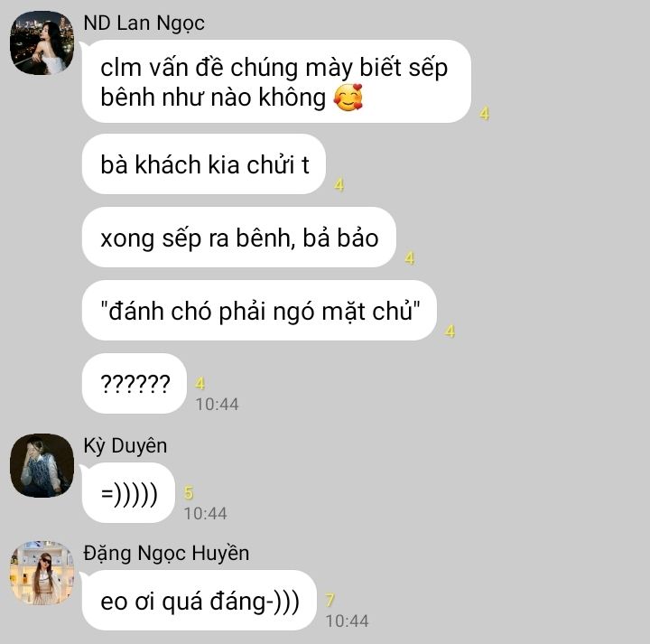The width and height of the screenshot is (650, 644).
Task: Open Kỳ Duyên's profile avatar
Action: [42, 465]
